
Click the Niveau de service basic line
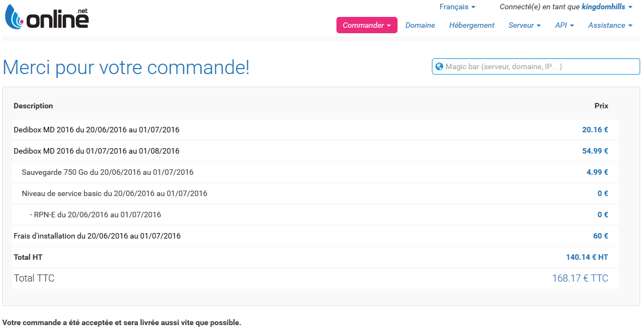[115, 193]
